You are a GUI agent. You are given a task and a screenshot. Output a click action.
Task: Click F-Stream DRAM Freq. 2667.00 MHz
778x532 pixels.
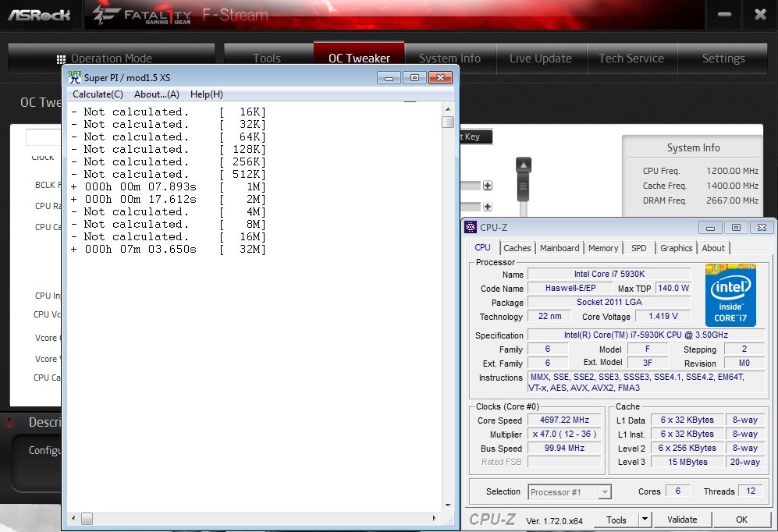[700, 200]
